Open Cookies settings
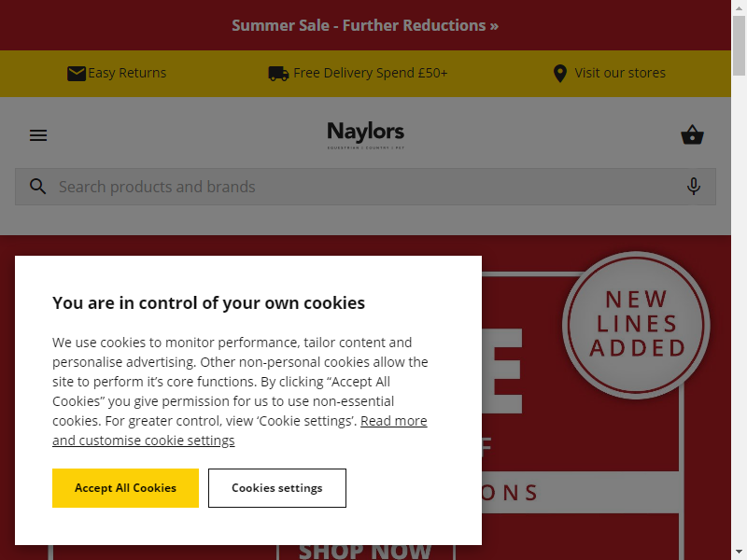Viewport: 747px width, 560px height. click(x=276, y=487)
